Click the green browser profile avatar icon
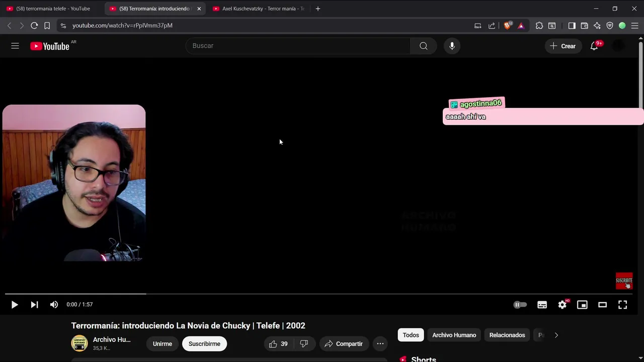This screenshot has height=362, width=644. click(x=622, y=26)
